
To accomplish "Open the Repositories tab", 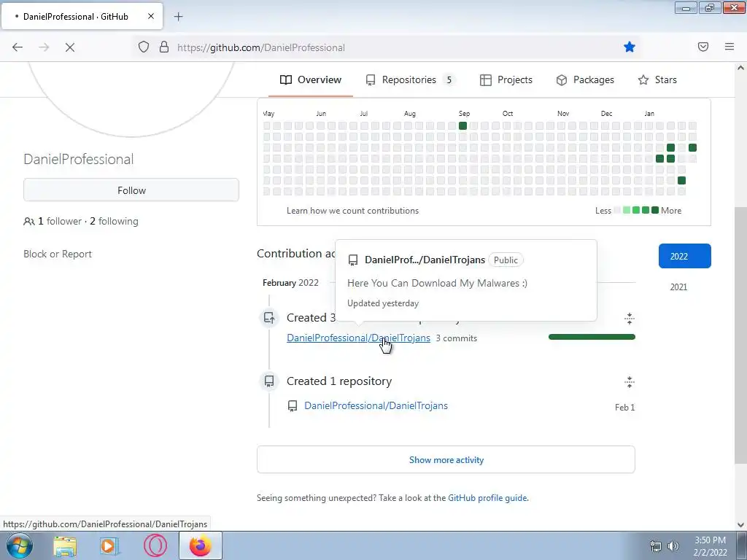I will click(410, 79).
